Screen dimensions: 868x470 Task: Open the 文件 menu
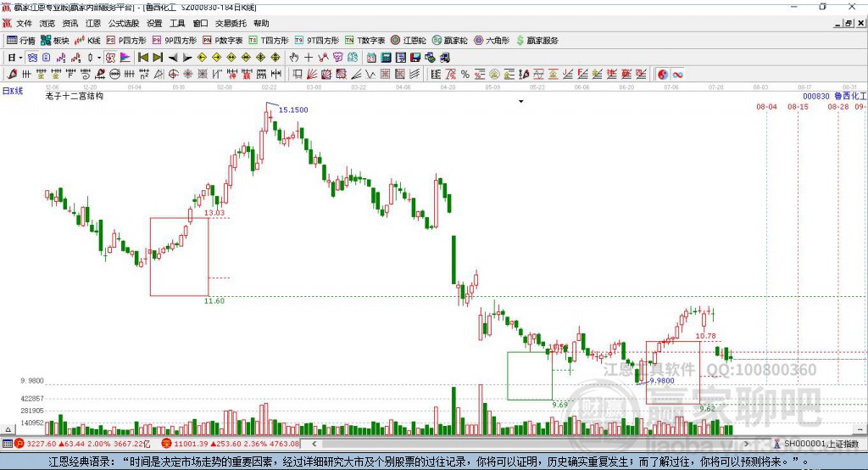tap(25, 23)
